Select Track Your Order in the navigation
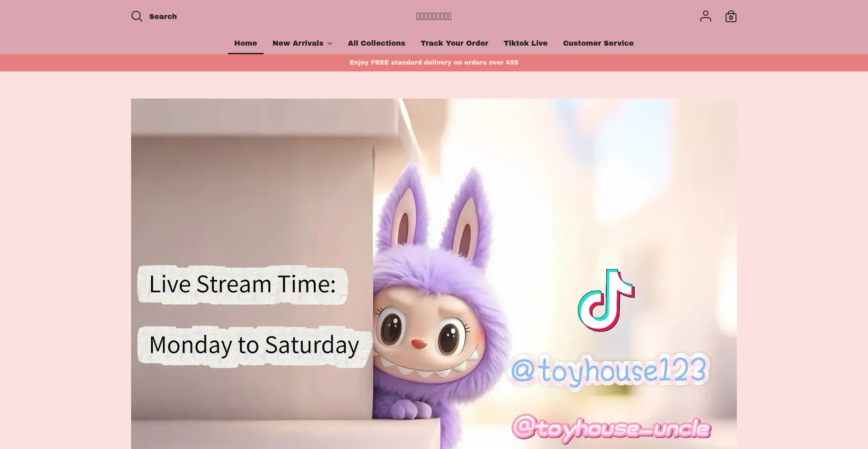Image resolution: width=868 pixels, height=449 pixels. coord(454,43)
